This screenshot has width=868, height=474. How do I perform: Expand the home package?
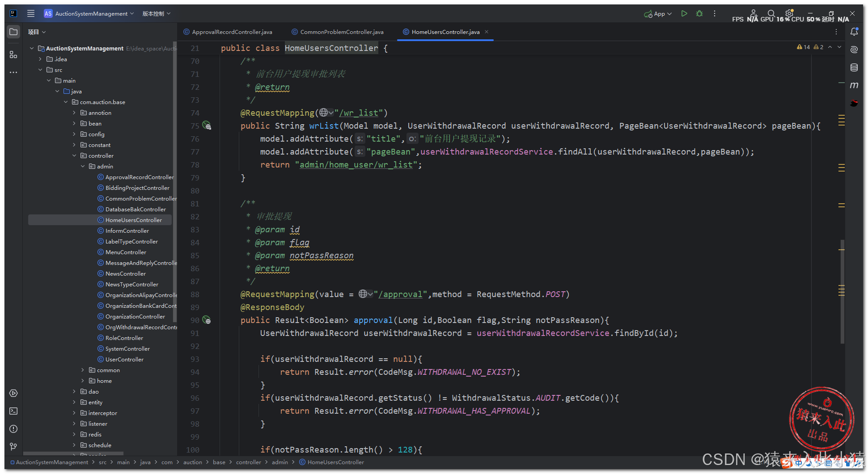click(x=83, y=381)
